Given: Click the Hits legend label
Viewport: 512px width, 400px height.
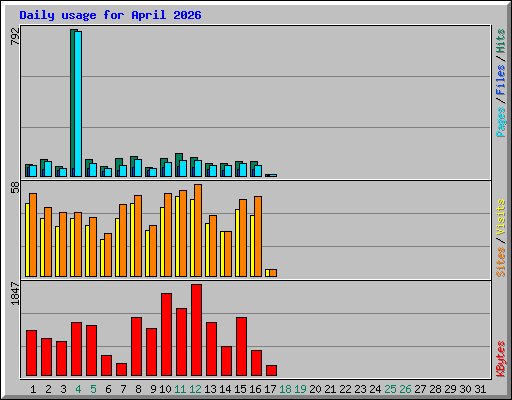Looking at the screenshot, I should click(x=500, y=41).
